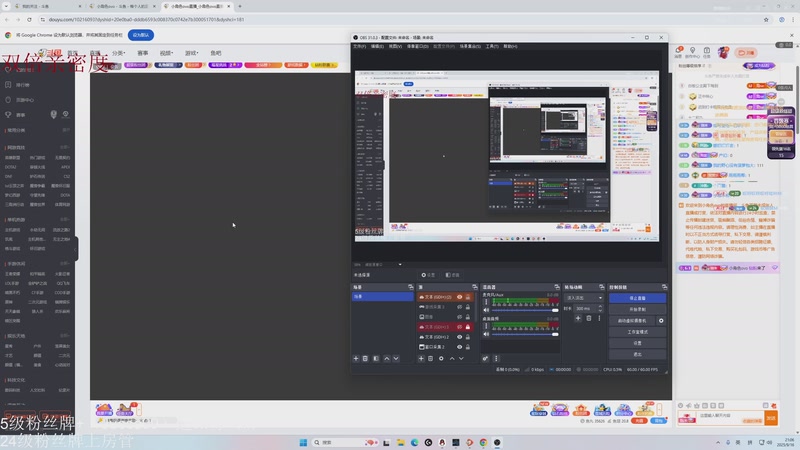Expand Douyu games nav dropdown
This screenshot has height=450, width=800.
[191, 53]
